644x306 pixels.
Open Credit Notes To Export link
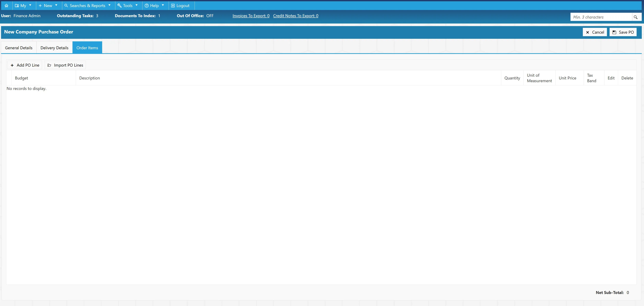(296, 16)
